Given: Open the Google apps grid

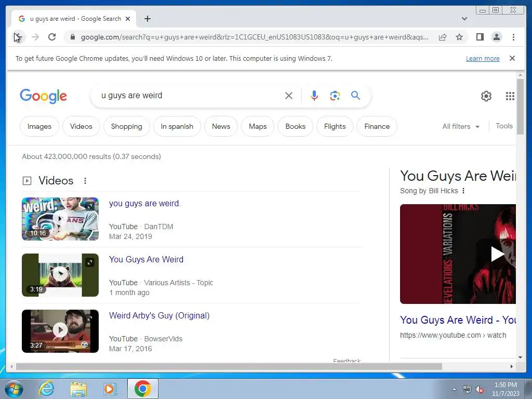Looking at the screenshot, I should tap(510, 96).
